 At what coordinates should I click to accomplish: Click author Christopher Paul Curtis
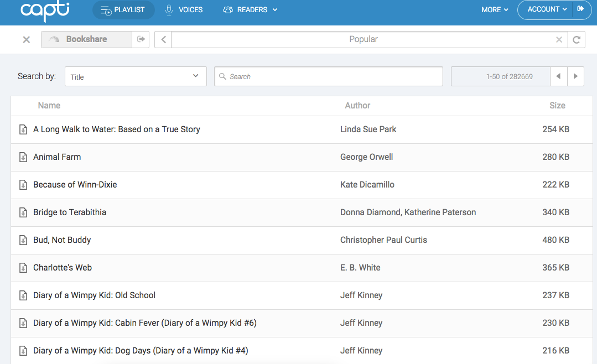coord(384,240)
